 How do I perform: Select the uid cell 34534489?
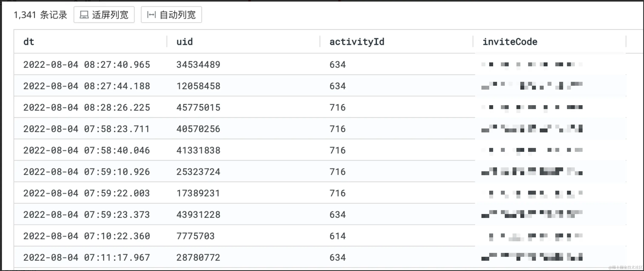click(x=198, y=65)
